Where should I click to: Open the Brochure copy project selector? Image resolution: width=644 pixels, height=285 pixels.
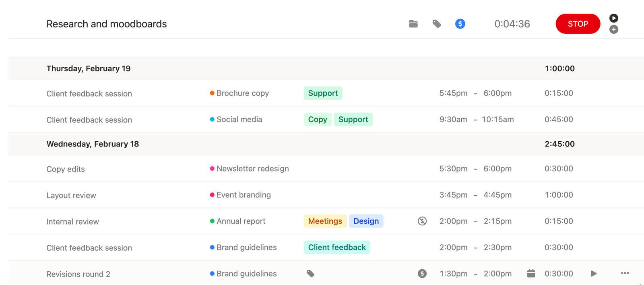242,93
